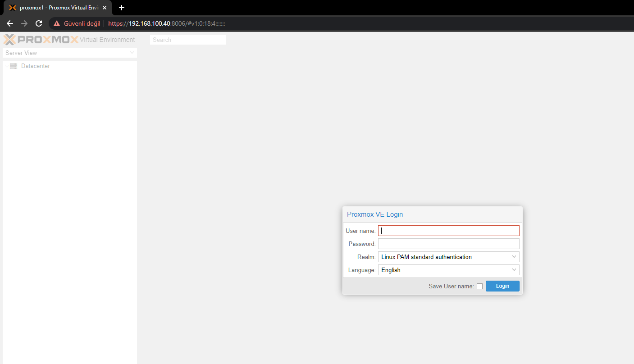The width and height of the screenshot is (634, 364).
Task: Close the proxmox1 browser tab
Action: pyautogui.click(x=105, y=8)
